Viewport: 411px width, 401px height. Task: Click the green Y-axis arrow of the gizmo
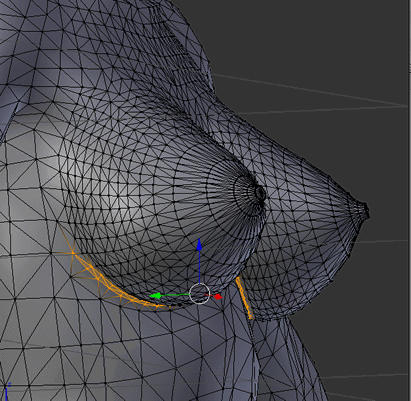click(x=156, y=296)
